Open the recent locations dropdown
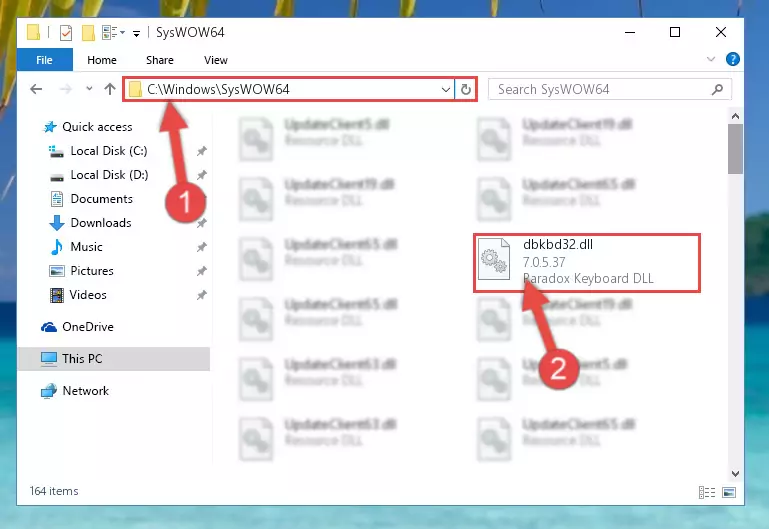This screenshot has height=529, width=769. [x=89, y=89]
